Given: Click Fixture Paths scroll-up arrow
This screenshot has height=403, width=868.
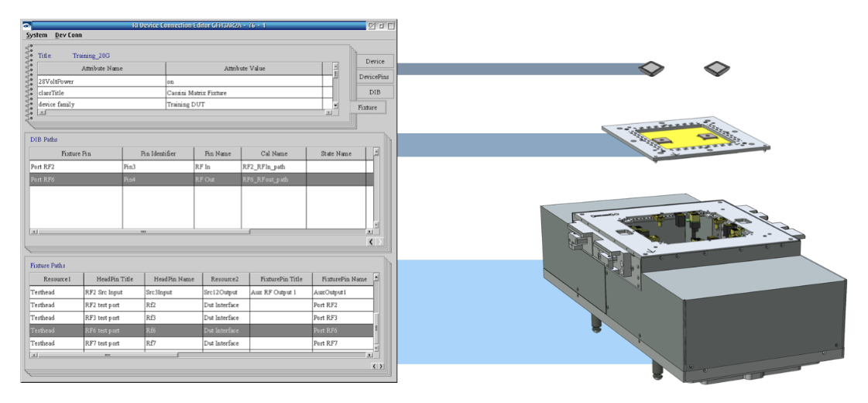Looking at the screenshot, I should pyautogui.click(x=376, y=276).
